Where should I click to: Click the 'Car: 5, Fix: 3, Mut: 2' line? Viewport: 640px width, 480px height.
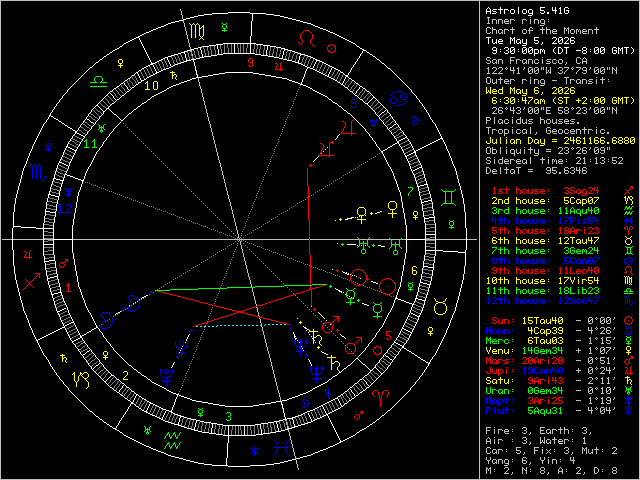(551, 451)
